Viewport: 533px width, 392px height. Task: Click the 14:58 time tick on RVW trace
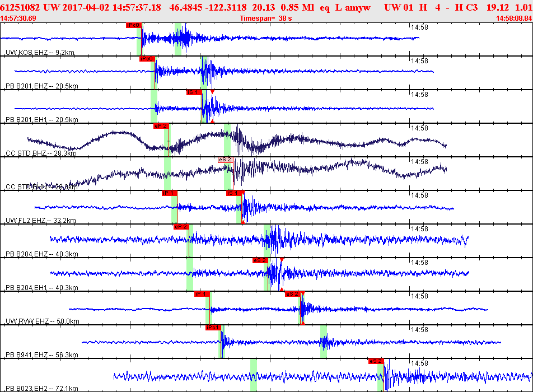(419, 296)
